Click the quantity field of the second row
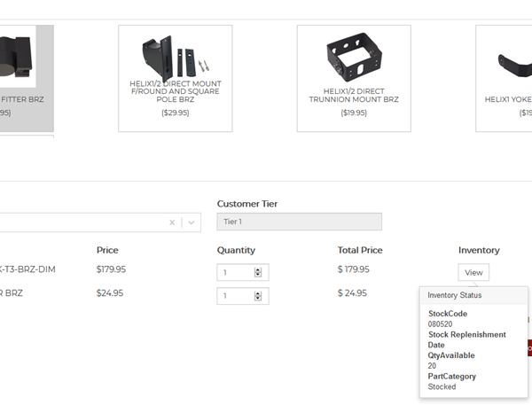Screen dimensions: 532x405 pos(235,296)
